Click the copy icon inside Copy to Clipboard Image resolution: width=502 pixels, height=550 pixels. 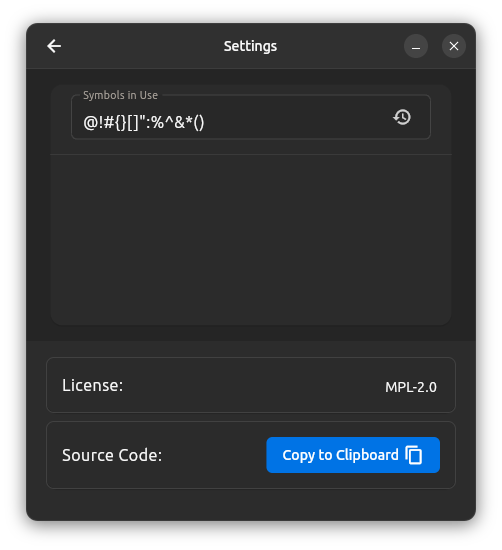[x=414, y=455]
